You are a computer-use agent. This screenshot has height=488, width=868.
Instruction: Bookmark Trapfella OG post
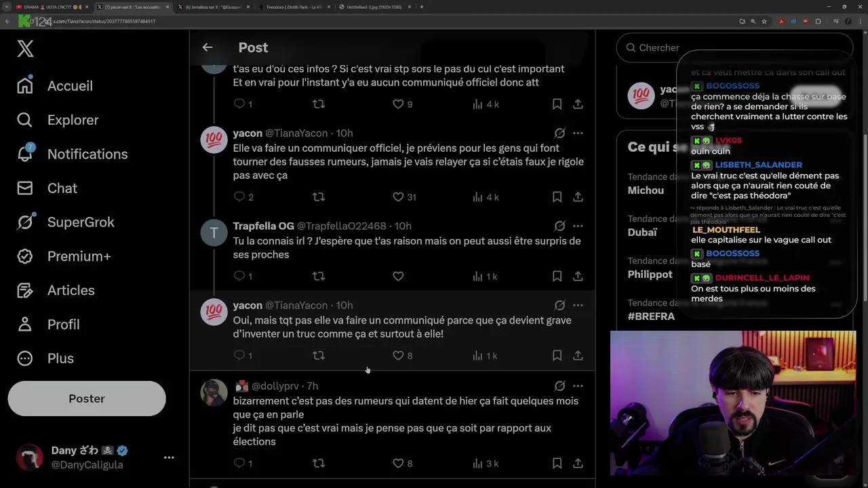point(557,276)
